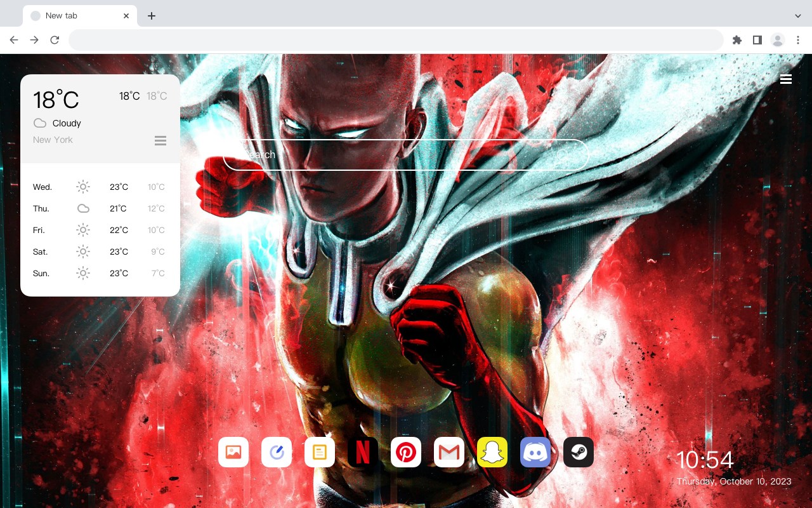This screenshot has height=508, width=812.
Task: Focus the Chrome address bar
Action: click(396, 40)
